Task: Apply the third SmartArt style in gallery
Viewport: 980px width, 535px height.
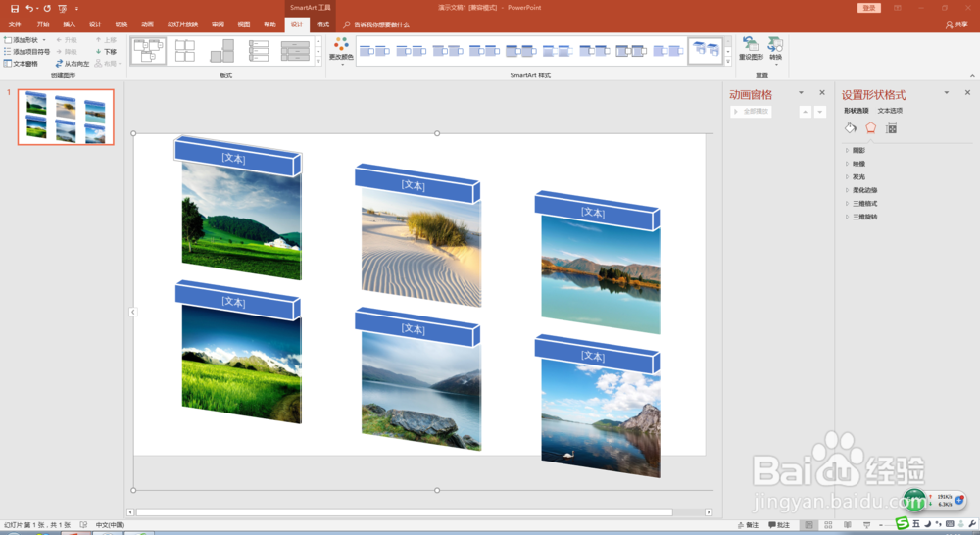Action: [448, 51]
